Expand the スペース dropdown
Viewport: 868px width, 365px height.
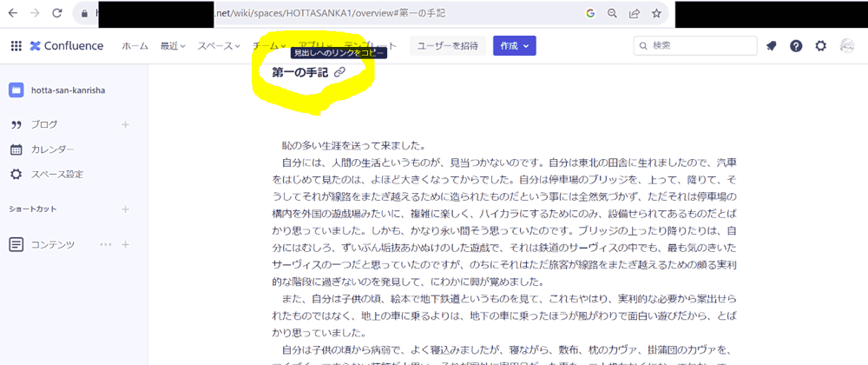click(219, 46)
